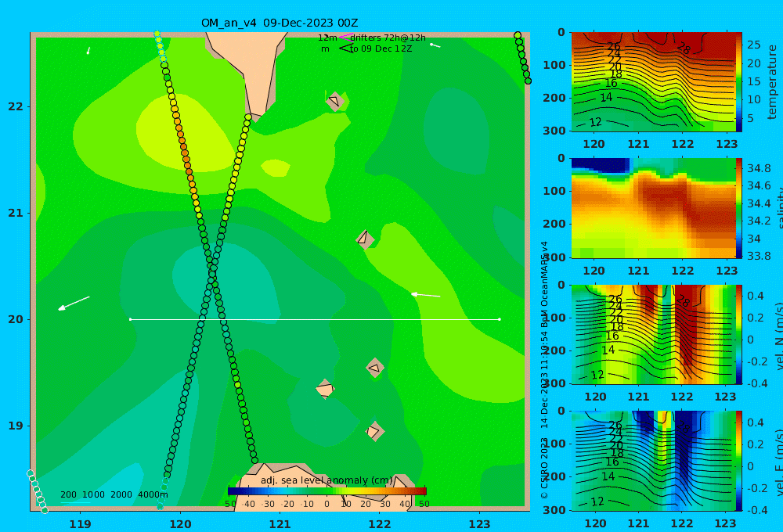The width and height of the screenshot is (783, 532).
Task: Open the temperature depth section plot
Action: point(653,82)
